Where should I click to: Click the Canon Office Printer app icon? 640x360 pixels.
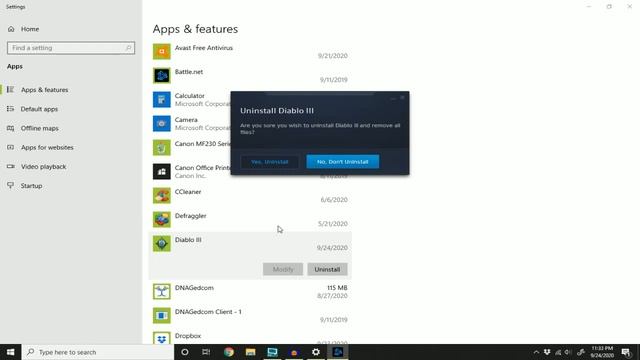[162, 171]
